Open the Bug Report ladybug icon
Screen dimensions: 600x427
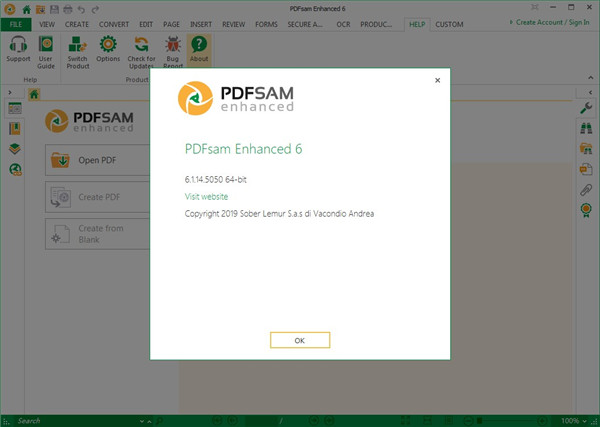click(x=173, y=52)
